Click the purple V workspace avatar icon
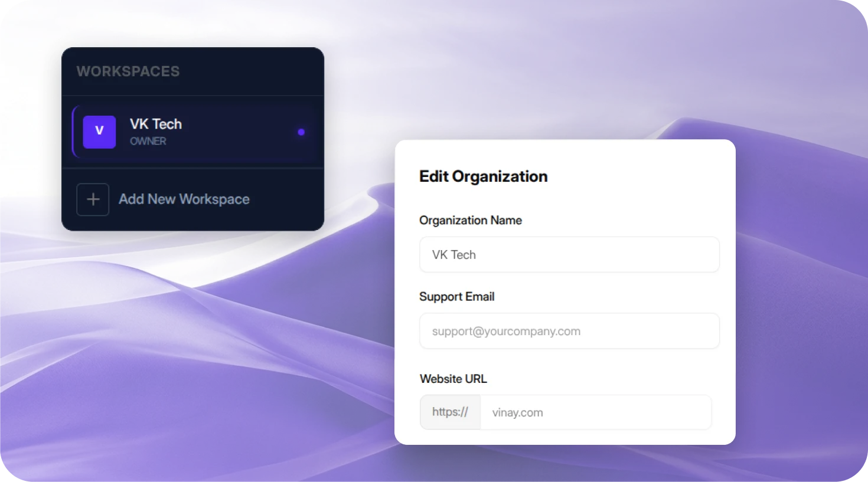The width and height of the screenshot is (868, 482). click(99, 132)
